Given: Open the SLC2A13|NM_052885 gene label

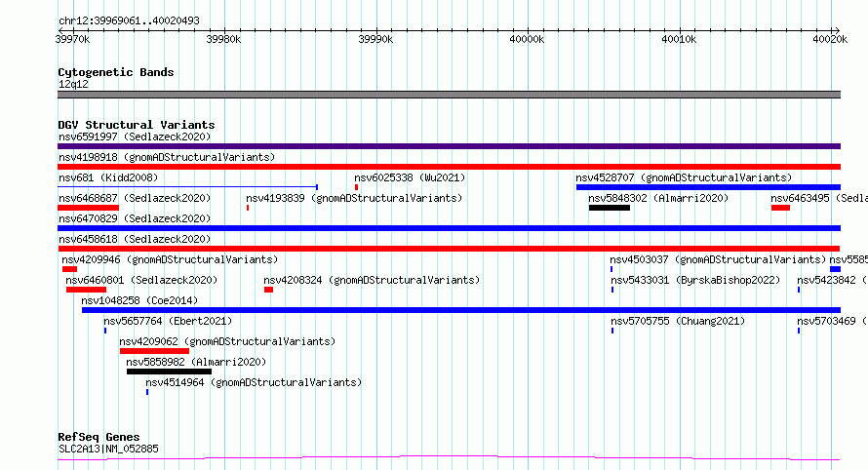Looking at the screenshot, I should coord(108,449).
